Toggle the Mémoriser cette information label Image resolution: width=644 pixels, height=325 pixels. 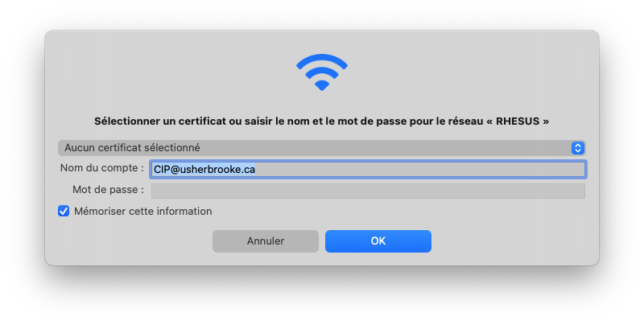pos(143,211)
